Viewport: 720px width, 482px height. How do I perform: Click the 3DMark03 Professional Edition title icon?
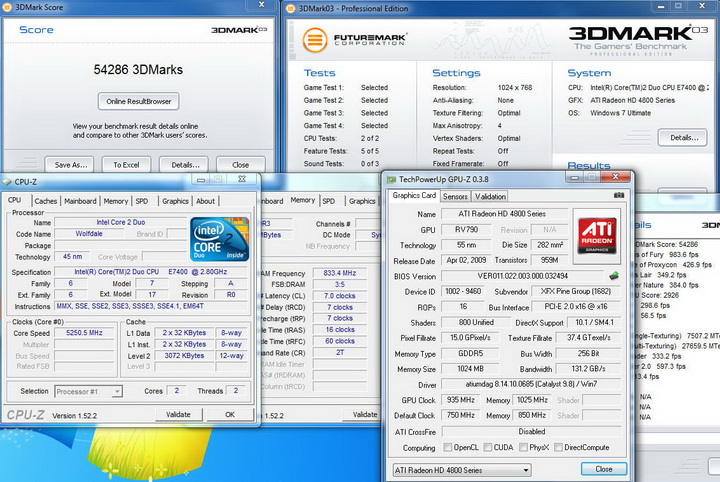[x=290, y=8]
